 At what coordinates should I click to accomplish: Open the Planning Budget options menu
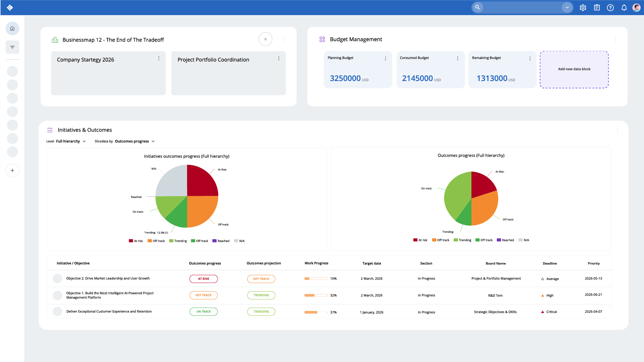tap(386, 58)
